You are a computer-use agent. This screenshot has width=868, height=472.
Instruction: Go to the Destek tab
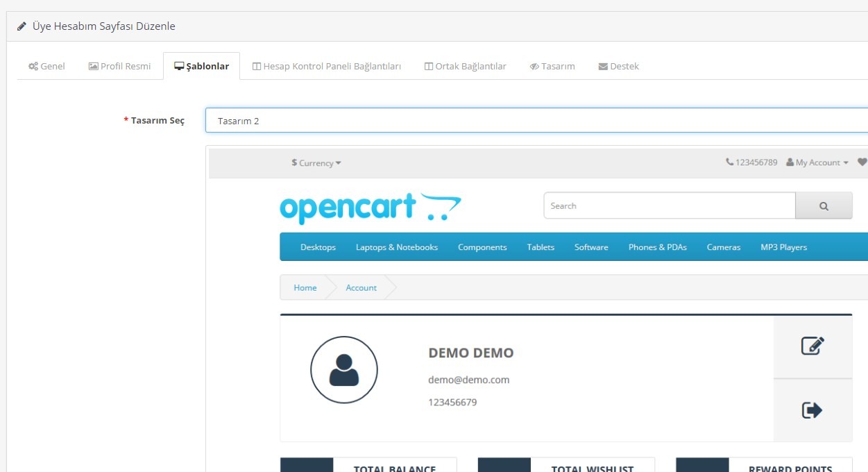coord(618,67)
